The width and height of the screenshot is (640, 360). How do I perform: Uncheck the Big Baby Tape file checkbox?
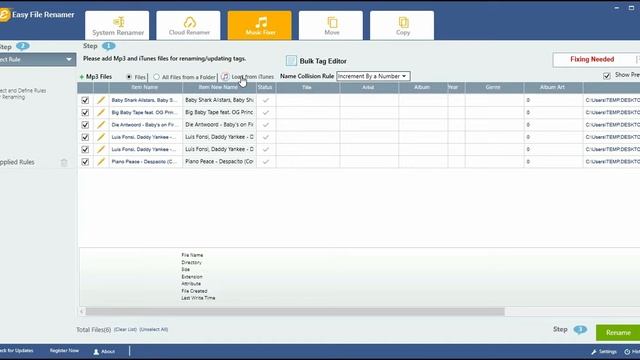[x=85, y=112]
